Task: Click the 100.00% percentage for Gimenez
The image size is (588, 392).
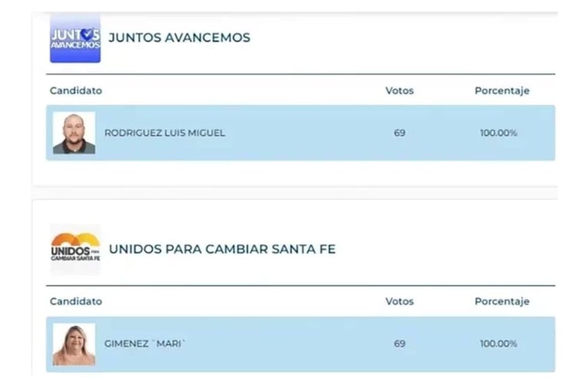Action: tap(499, 343)
